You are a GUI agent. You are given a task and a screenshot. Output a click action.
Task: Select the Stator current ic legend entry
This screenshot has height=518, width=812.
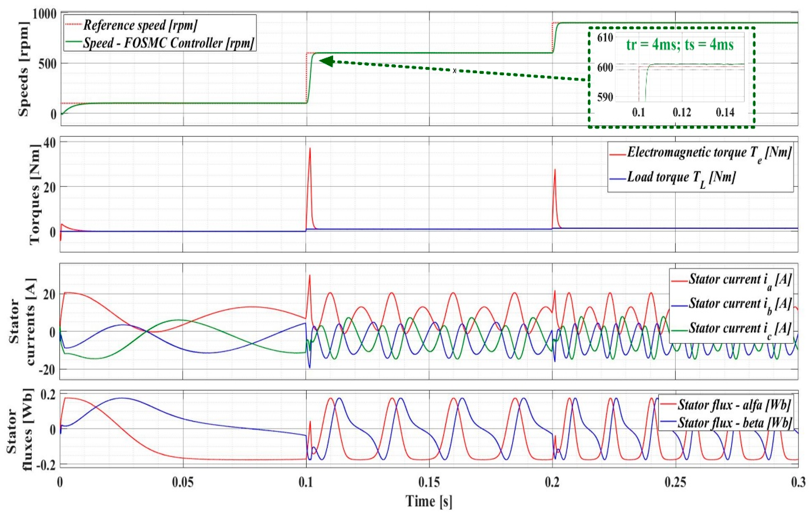[x=739, y=328]
